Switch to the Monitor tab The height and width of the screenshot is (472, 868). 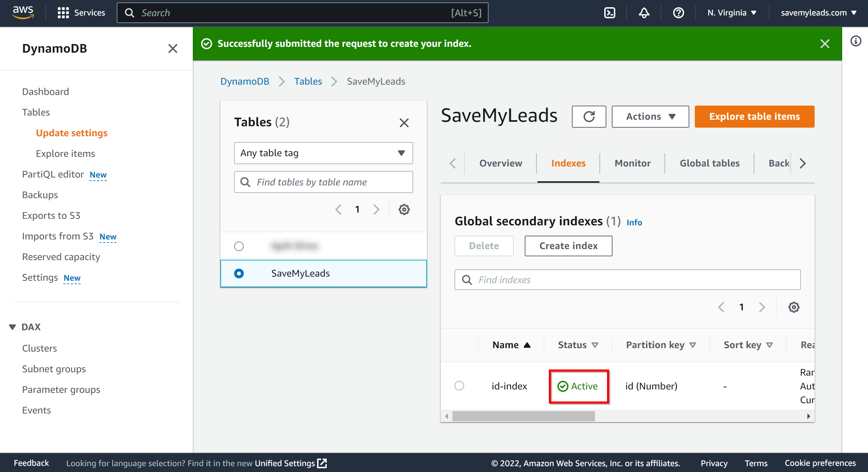[632, 163]
